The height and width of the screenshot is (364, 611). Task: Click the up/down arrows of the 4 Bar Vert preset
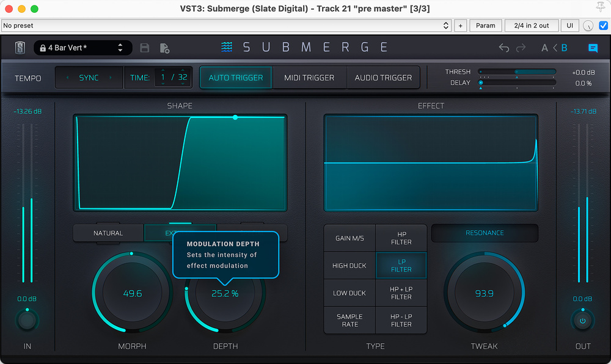tap(120, 48)
